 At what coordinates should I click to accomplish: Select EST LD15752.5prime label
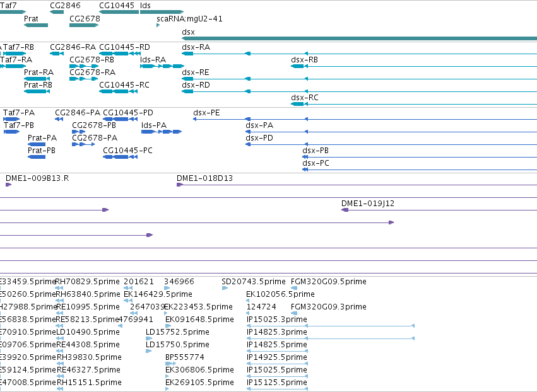177,333
